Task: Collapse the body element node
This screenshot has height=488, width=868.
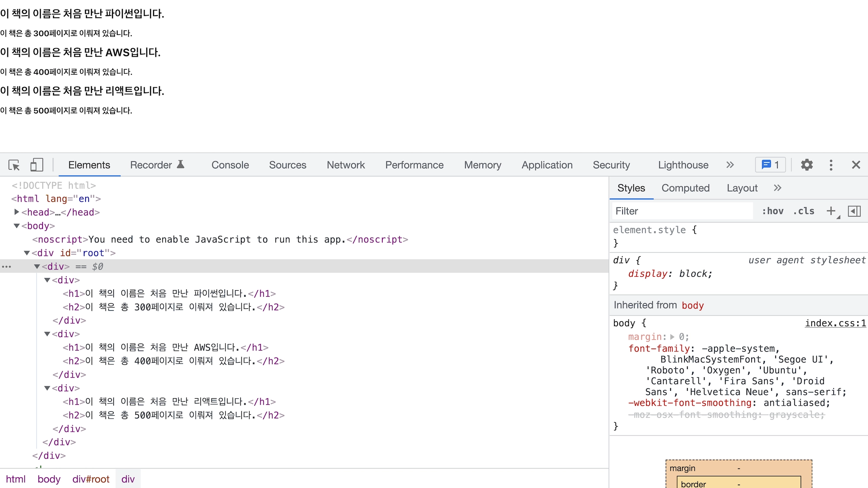Action: click(16, 226)
